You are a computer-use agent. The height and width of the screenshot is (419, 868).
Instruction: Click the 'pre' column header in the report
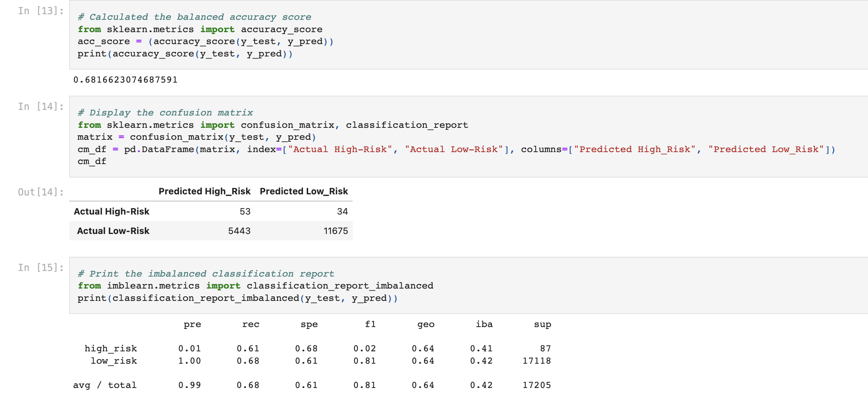[x=193, y=324]
